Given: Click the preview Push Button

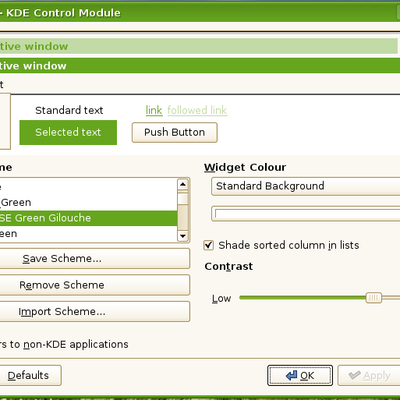Looking at the screenshot, I should (174, 132).
